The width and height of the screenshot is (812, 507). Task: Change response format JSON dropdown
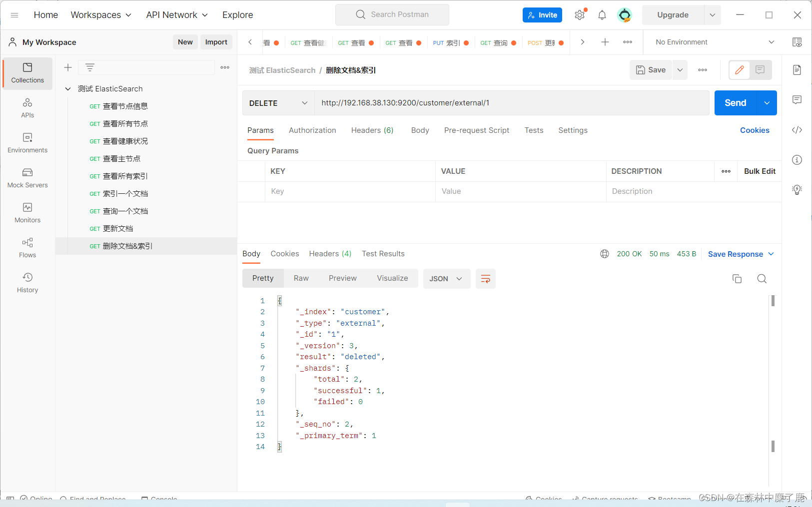(x=446, y=279)
